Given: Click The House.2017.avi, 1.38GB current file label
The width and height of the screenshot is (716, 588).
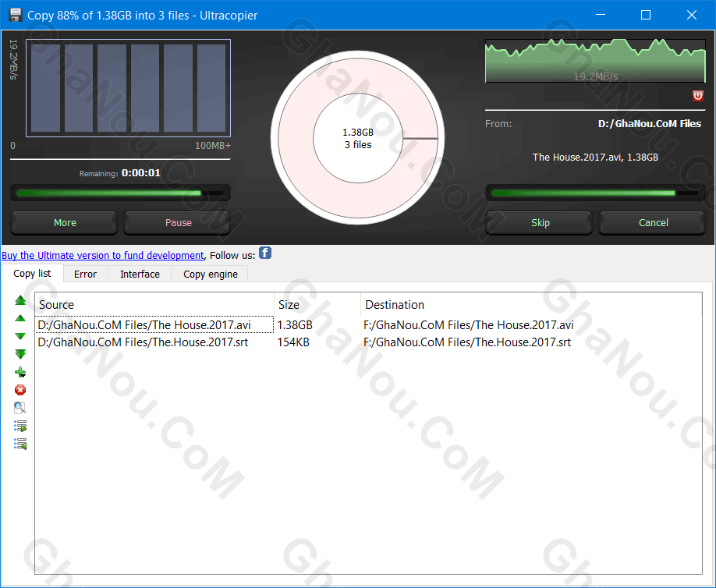Looking at the screenshot, I should (x=595, y=158).
